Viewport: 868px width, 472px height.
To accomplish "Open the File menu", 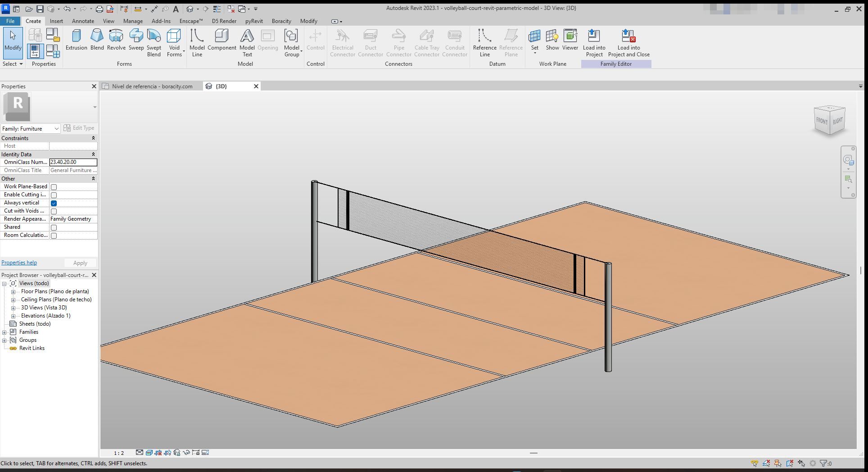I will (10, 21).
